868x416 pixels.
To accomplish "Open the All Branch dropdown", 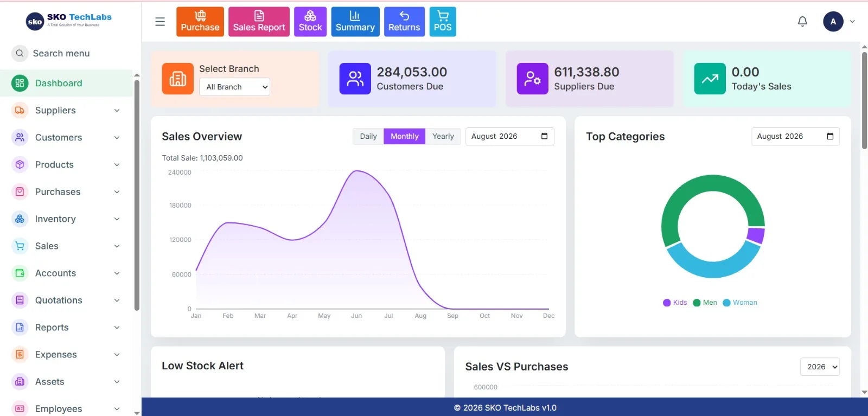I will click(x=234, y=87).
